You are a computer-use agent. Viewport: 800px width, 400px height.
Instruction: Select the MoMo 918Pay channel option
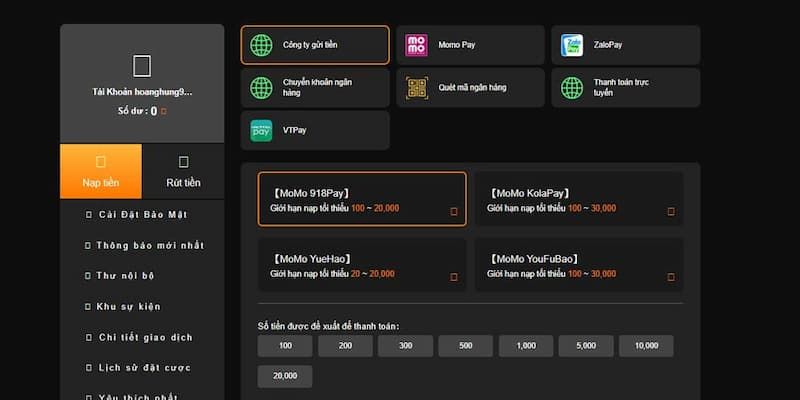coord(362,200)
